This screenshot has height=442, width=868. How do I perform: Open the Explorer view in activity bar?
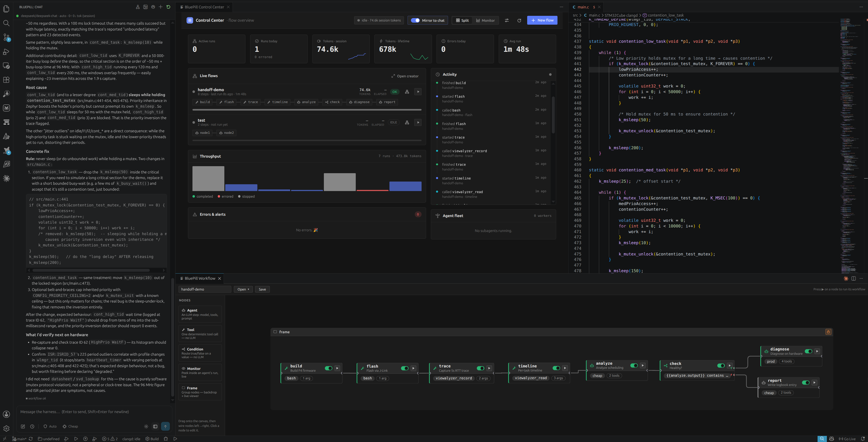click(6, 9)
